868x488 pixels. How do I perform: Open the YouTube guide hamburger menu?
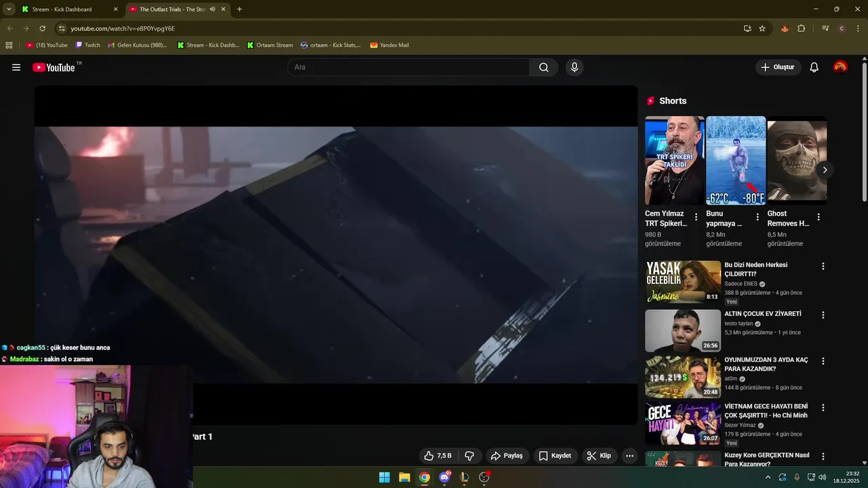click(x=16, y=67)
